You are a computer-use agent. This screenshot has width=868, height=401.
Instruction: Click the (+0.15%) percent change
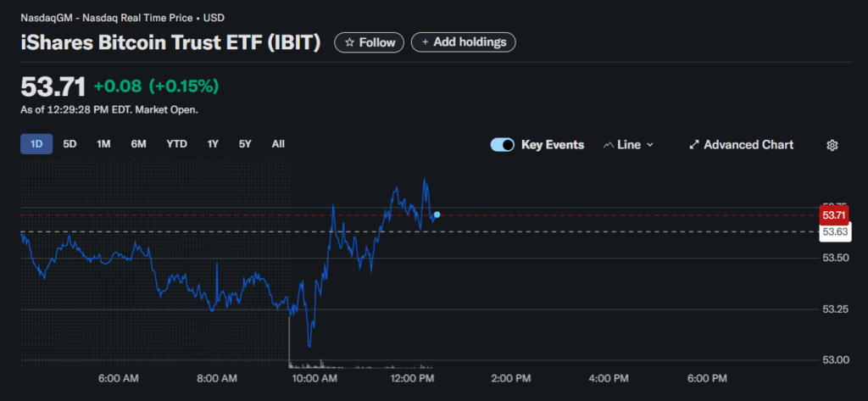(184, 86)
